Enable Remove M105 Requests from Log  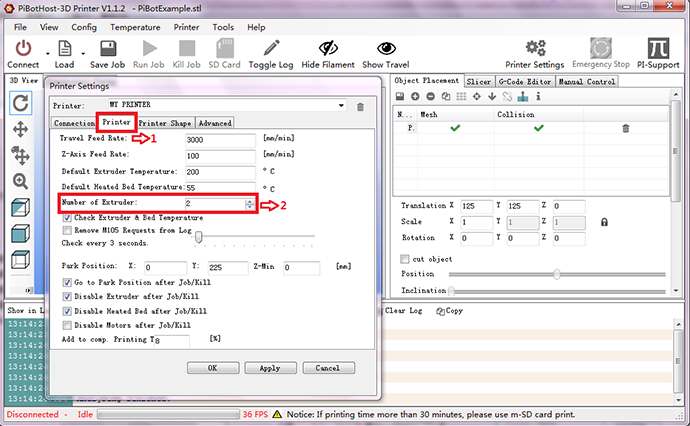[x=67, y=231]
